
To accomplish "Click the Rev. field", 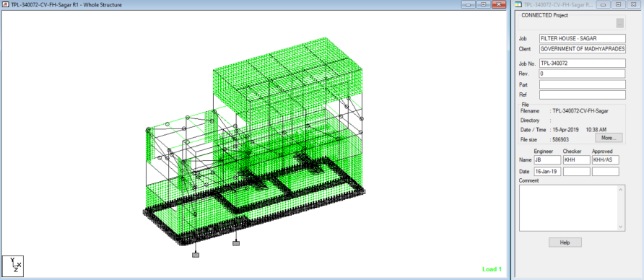I will [583, 74].
